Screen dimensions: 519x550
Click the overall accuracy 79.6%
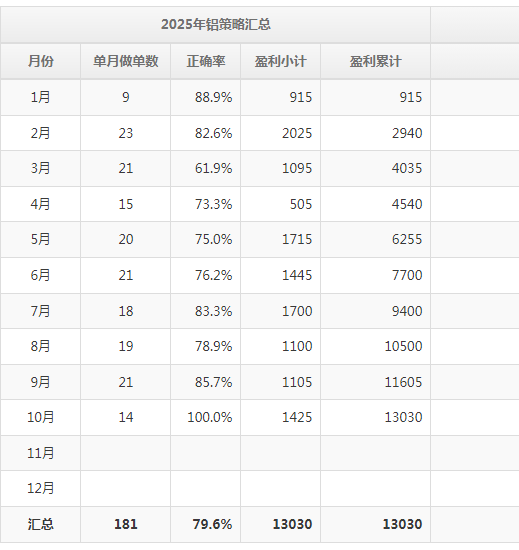pos(213,524)
